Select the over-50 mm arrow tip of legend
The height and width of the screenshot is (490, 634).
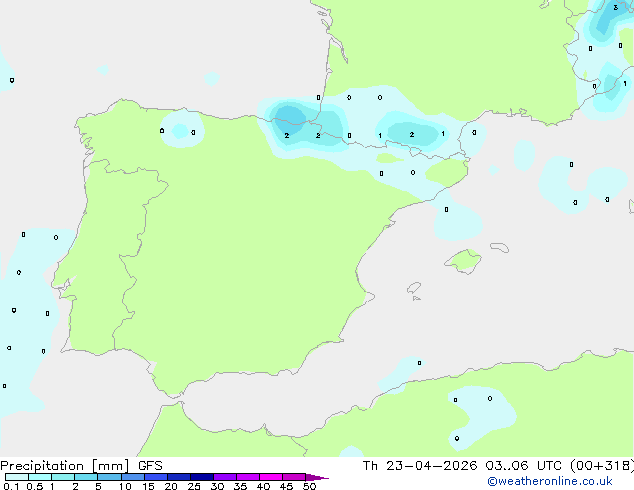pyautogui.click(x=317, y=477)
